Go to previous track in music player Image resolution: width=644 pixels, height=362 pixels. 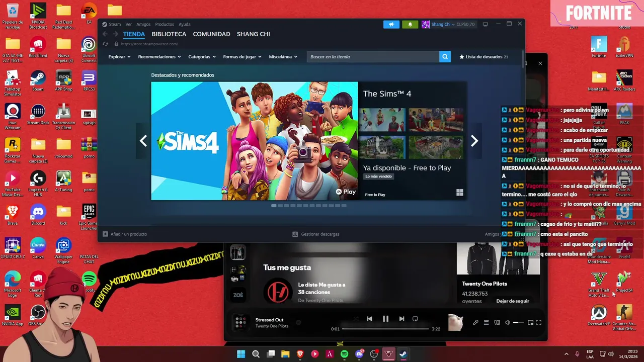[369, 319]
